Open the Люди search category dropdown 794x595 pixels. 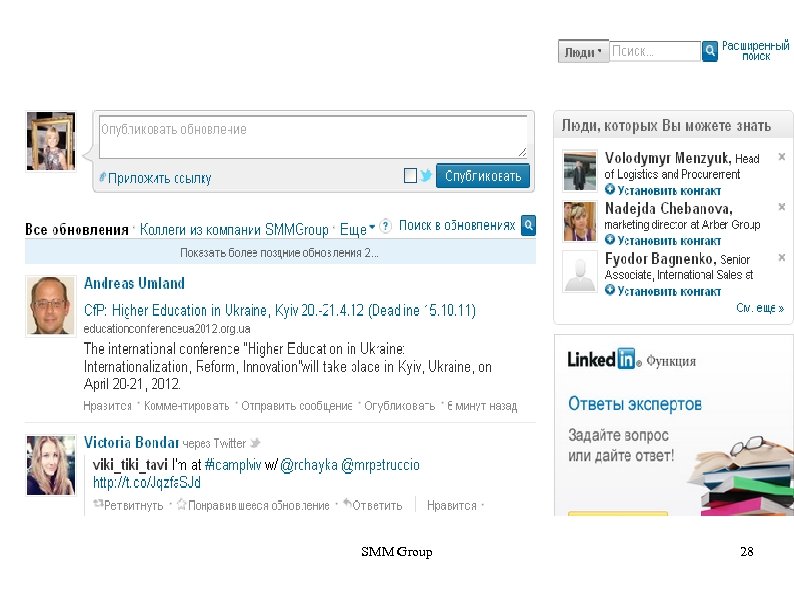(583, 52)
